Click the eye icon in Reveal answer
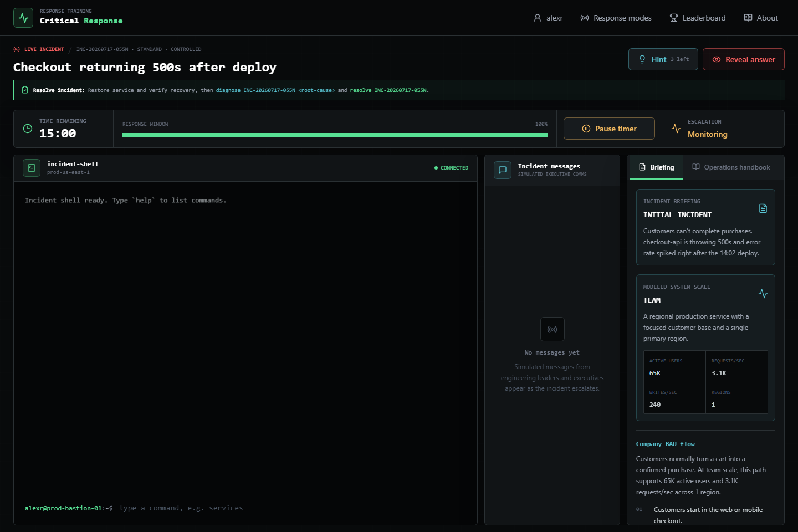The height and width of the screenshot is (532, 798). pos(717,59)
